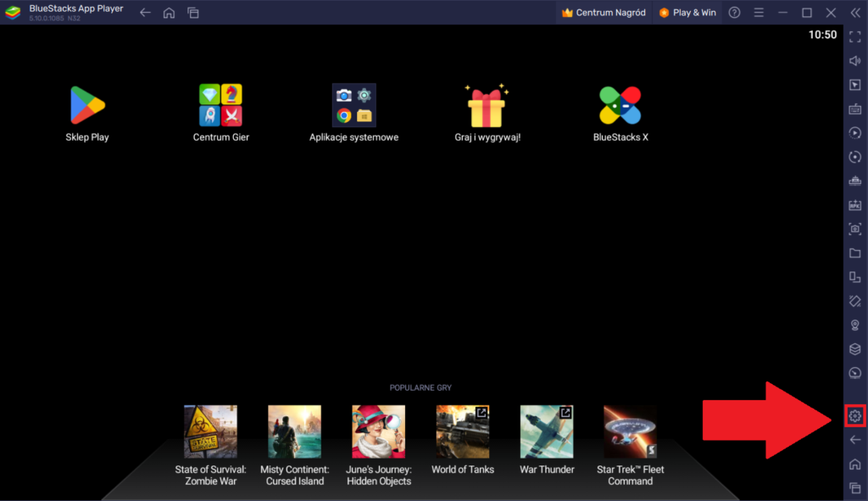Viewport: 868px width, 501px height.
Task: Open the Multi-instance manager from the sidebar
Action: click(855, 275)
